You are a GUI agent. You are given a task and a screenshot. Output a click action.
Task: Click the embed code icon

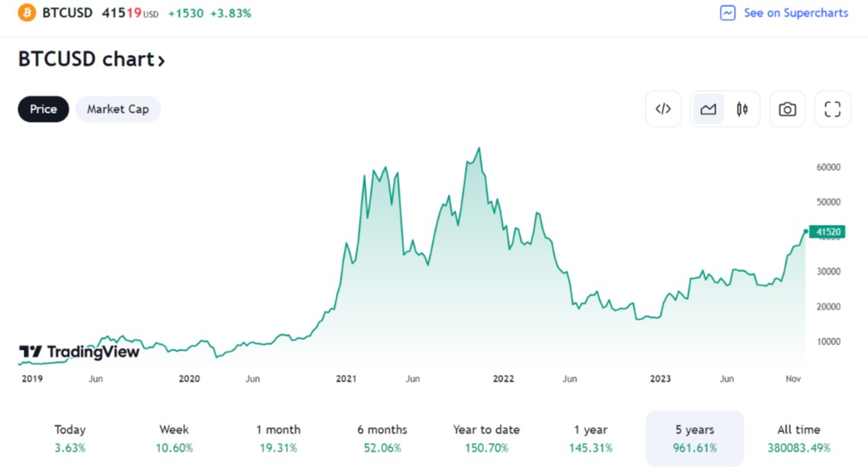click(663, 109)
